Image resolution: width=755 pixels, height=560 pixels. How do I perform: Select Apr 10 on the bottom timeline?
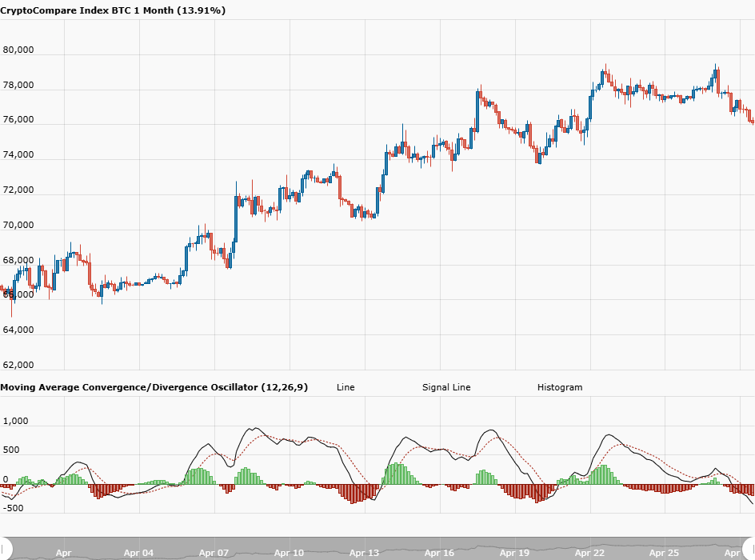click(x=289, y=553)
